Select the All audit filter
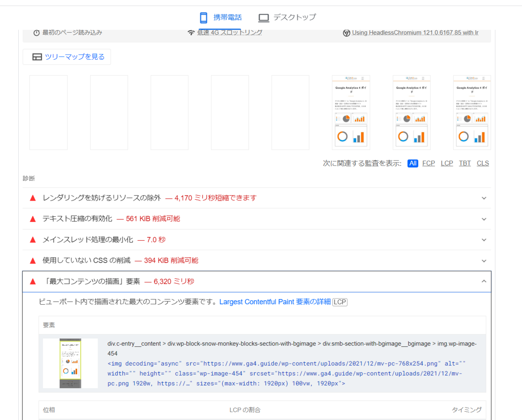Screen dimensions: 522x420 pyautogui.click(x=413, y=163)
